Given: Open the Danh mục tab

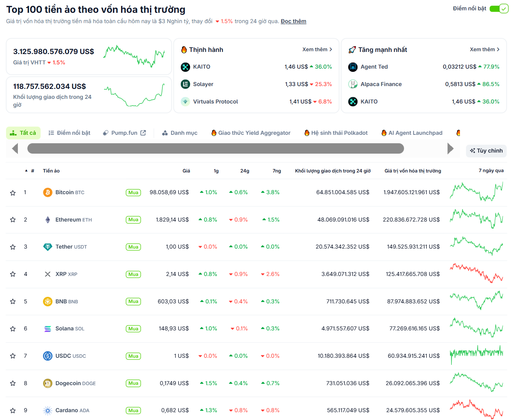Looking at the screenshot, I should tap(180, 133).
